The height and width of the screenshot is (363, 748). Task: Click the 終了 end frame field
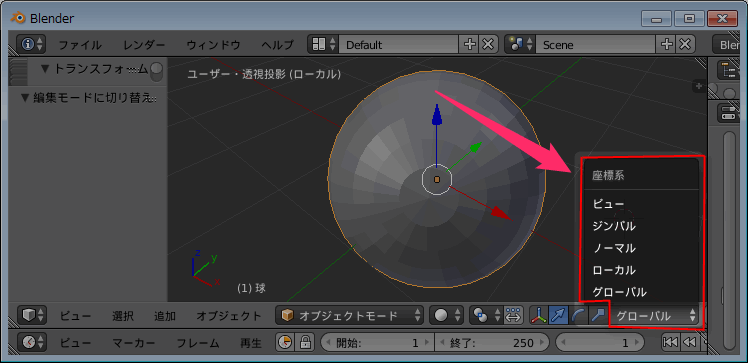click(493, 342)
